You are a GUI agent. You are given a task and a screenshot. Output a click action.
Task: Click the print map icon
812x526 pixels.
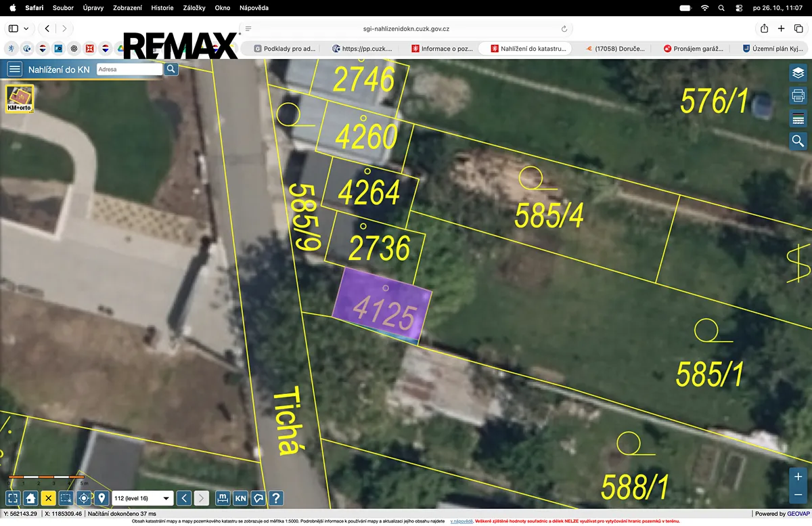[798, 95]
